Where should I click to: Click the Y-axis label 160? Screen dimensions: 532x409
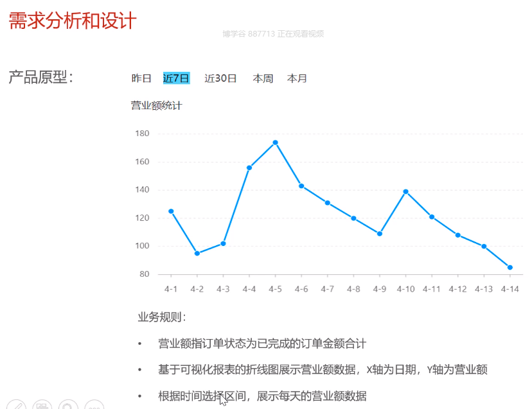(142, 162)
